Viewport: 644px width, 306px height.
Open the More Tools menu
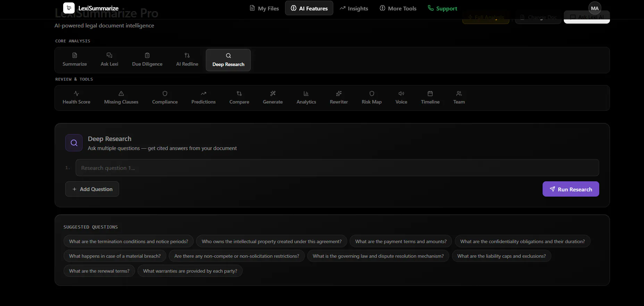pos(398,8)
